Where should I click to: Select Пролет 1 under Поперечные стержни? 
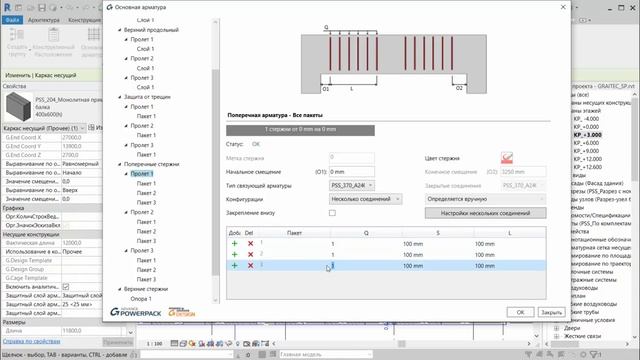(x=142, y=174)
